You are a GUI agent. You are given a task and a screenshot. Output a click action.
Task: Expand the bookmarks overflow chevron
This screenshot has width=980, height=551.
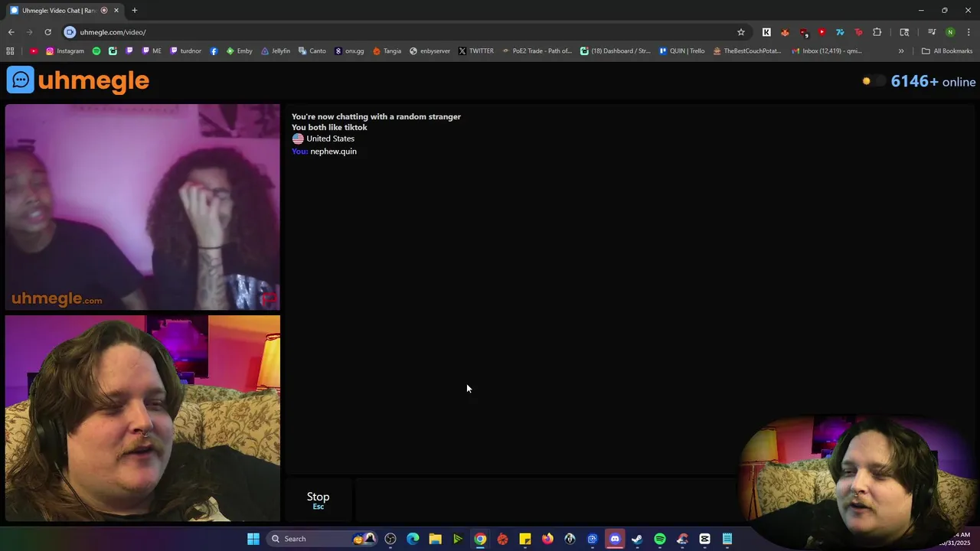[x=901, y=51]
